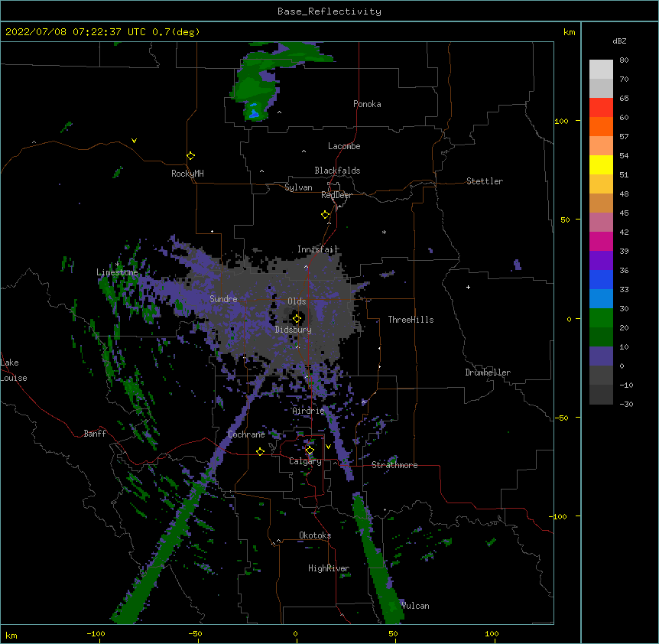Image resolution: width=659 pixels, height=644 pixels.
Task: Select the blue 36 dBZ legend swatch
Action: click(x=601, y=279)
